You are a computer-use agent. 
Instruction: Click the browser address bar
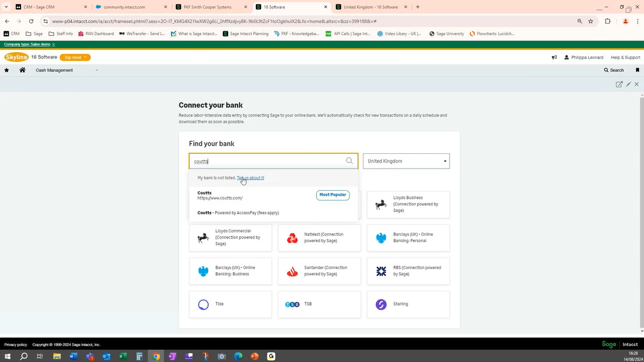click(308, 21)
